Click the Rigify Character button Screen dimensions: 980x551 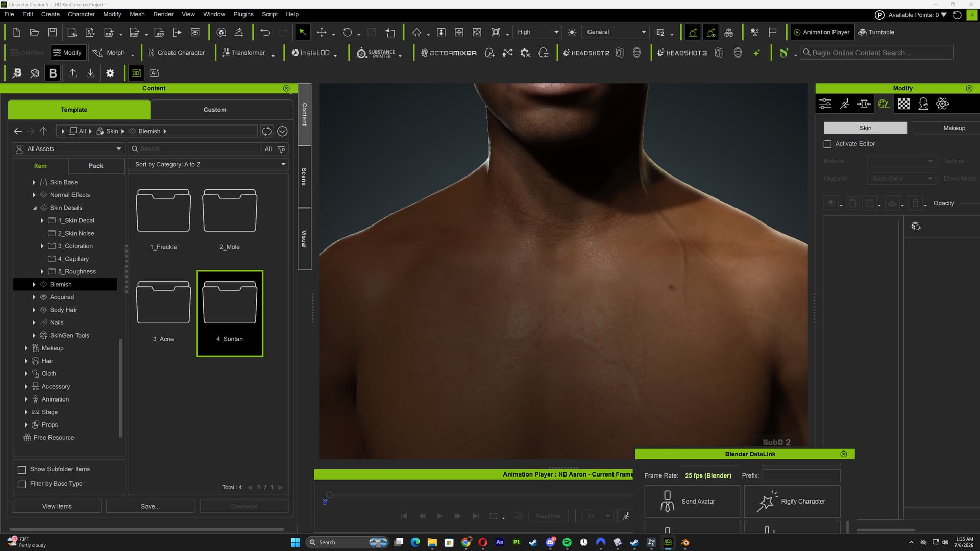pos(792,502)
